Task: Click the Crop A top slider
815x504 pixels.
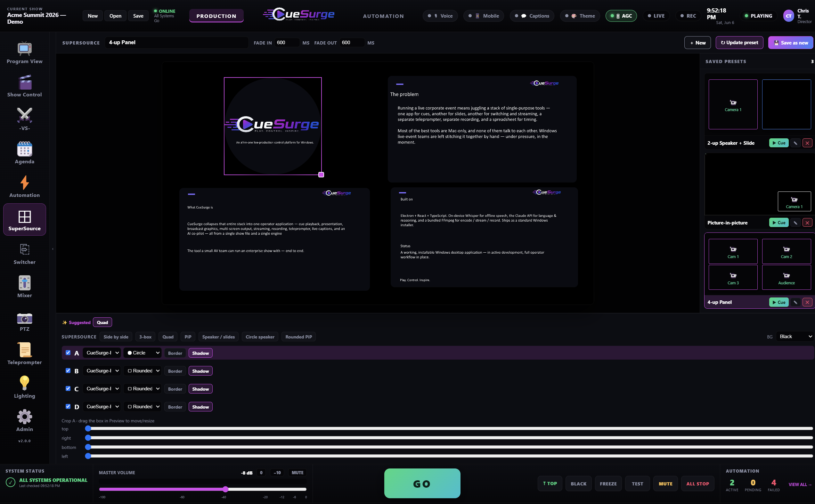Action: click(449, 428)
